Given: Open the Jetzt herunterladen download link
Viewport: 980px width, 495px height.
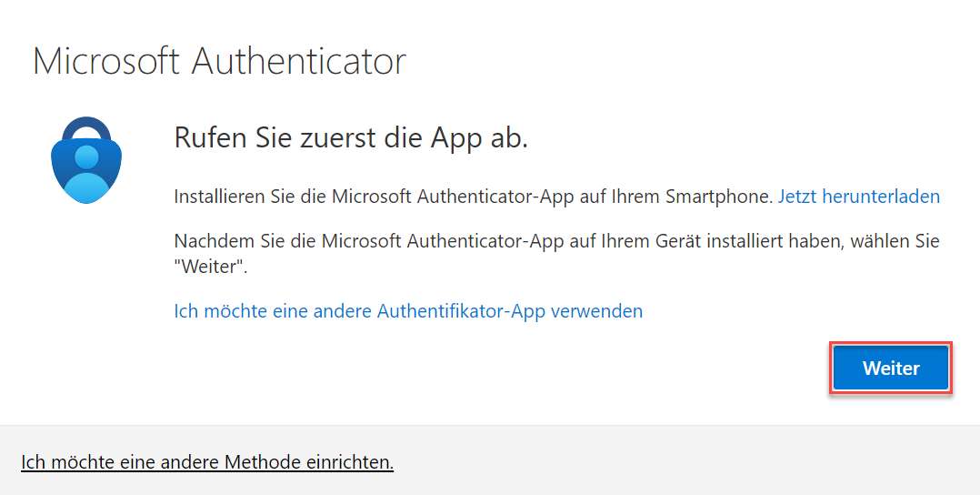Looking at the screenshot, I should click(859, 197).
